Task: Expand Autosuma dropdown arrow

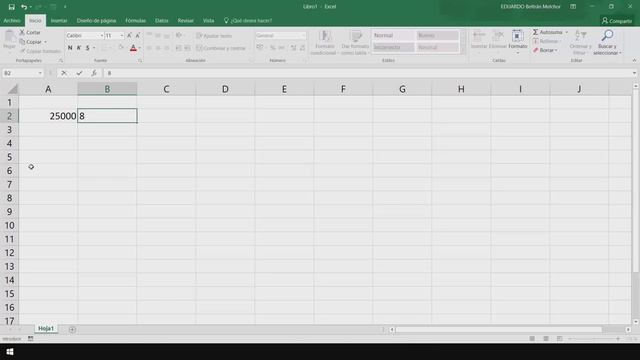Action: pyautogui.click(x=567, y=32)
